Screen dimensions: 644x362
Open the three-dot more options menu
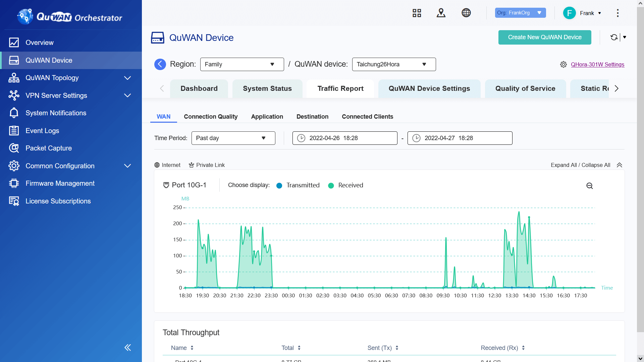(x=618, y=13)
